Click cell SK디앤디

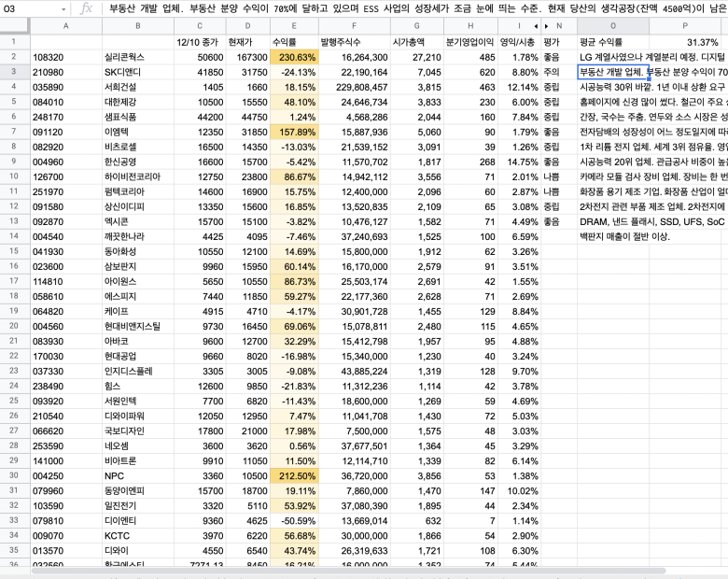click(x=138, y=72)
